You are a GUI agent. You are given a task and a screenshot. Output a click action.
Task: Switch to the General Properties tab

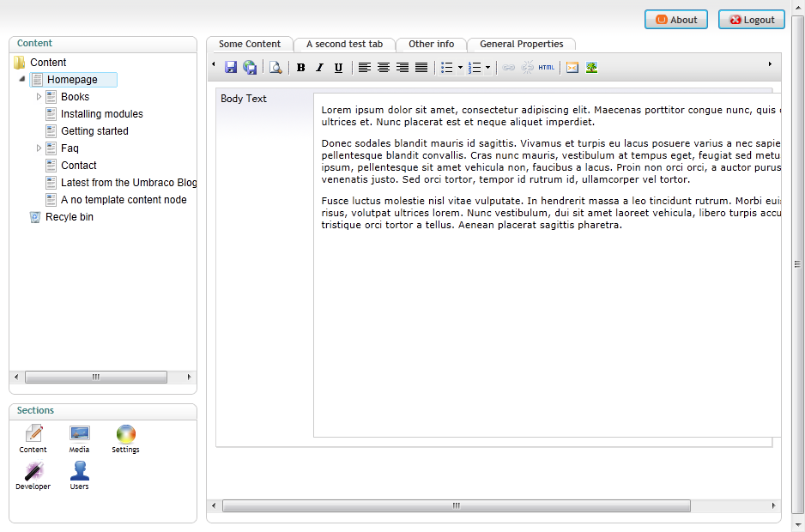521,44
